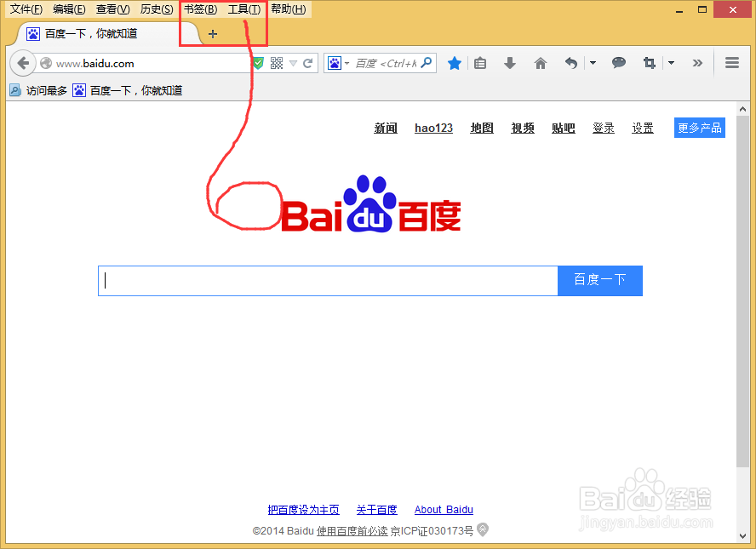The image size is (756, 549).
Task: Open history dropdown arrow in address bar
Action: pos(293,63)
